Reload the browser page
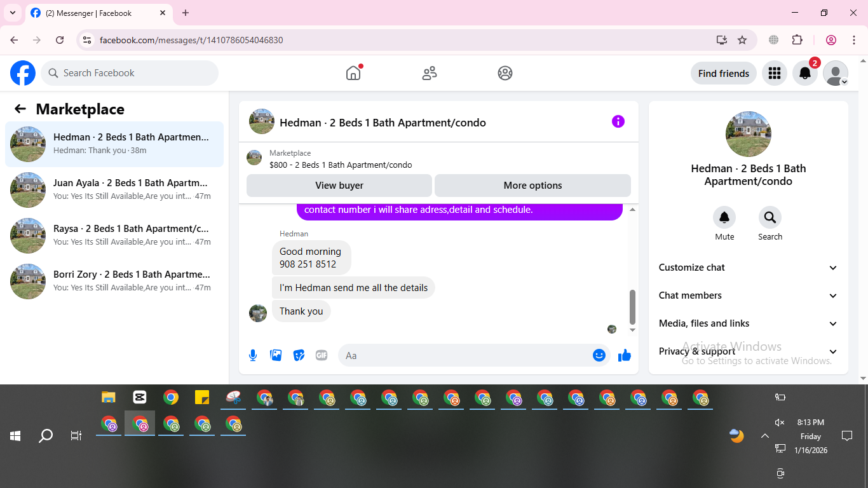868x488 pixels. click(60, 40)
